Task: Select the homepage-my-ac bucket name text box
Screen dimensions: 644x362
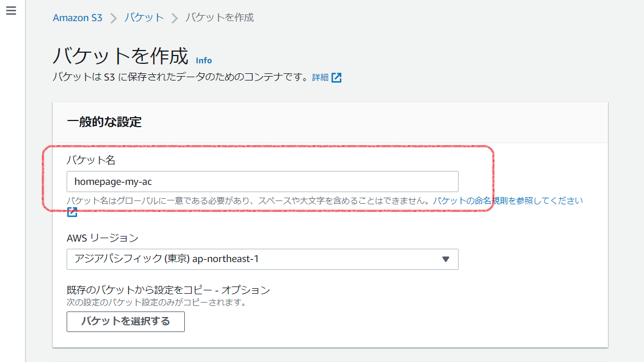Action: [262, 182]
